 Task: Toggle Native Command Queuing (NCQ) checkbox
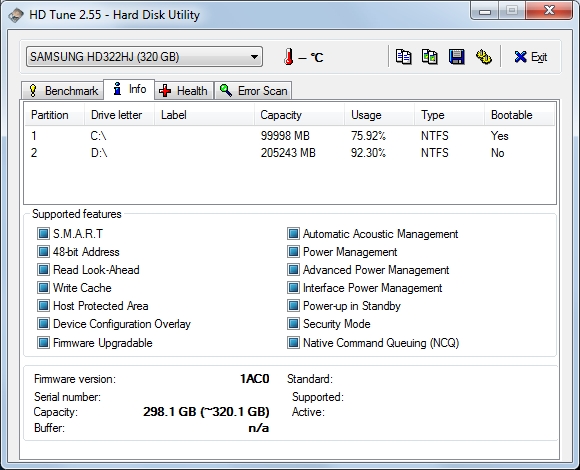(293, 342)
